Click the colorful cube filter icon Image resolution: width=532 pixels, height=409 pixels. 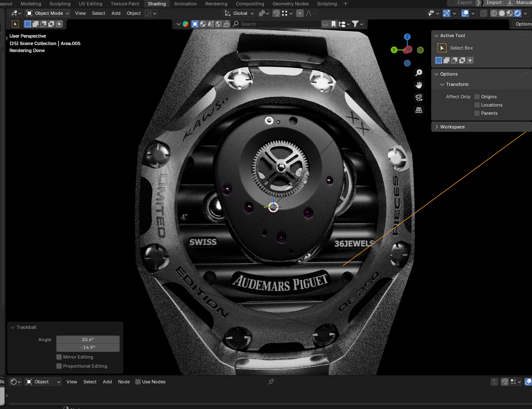[185, 24]
